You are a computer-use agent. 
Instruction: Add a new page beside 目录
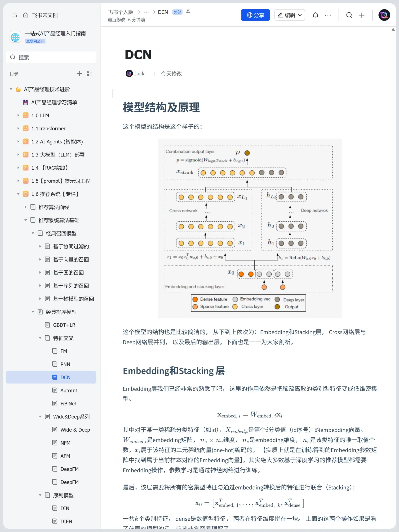point(79,74)
